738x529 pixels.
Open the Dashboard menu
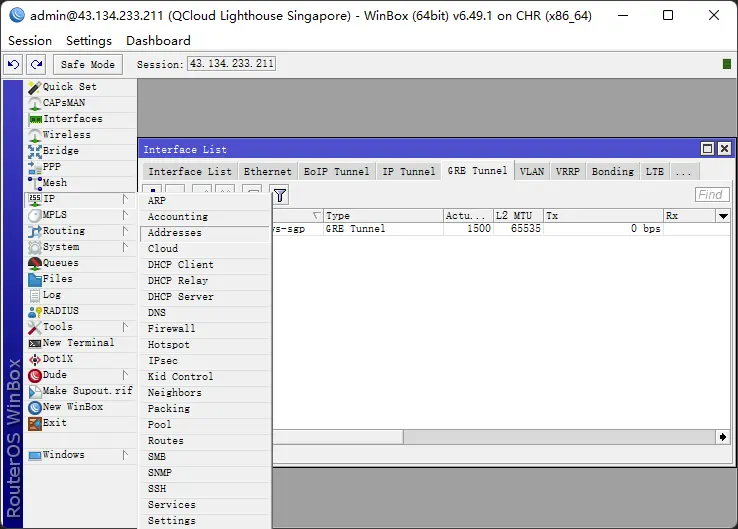(x=158, y=41)
